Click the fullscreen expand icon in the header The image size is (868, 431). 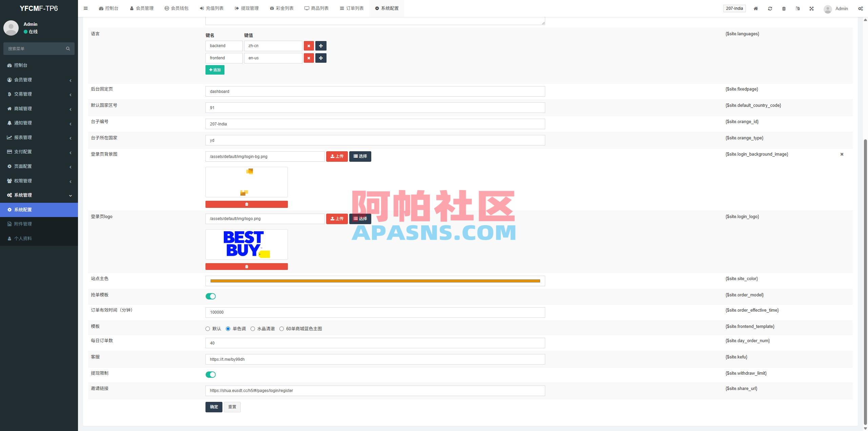click(x=811, y=8)
